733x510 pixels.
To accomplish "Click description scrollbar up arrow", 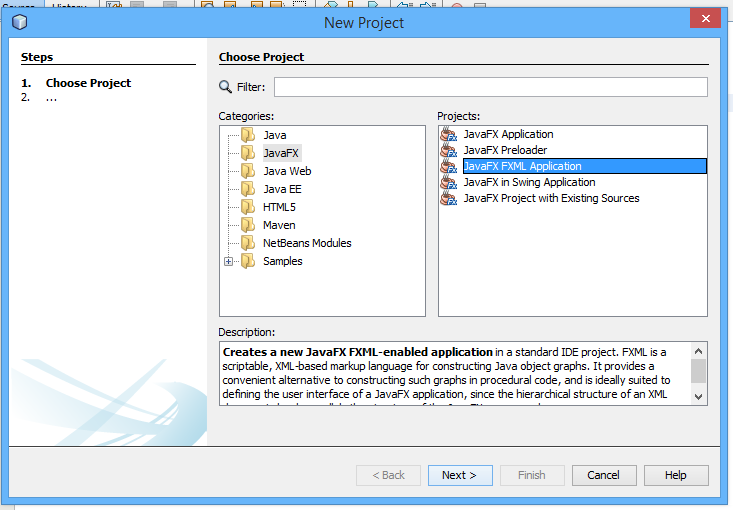I will [698, 351].
